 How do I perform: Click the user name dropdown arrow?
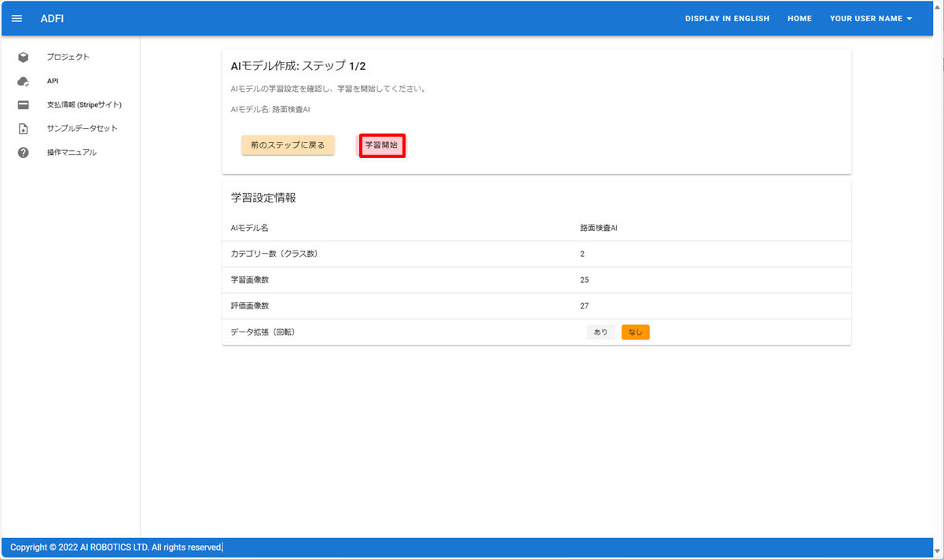coord(909,19)
